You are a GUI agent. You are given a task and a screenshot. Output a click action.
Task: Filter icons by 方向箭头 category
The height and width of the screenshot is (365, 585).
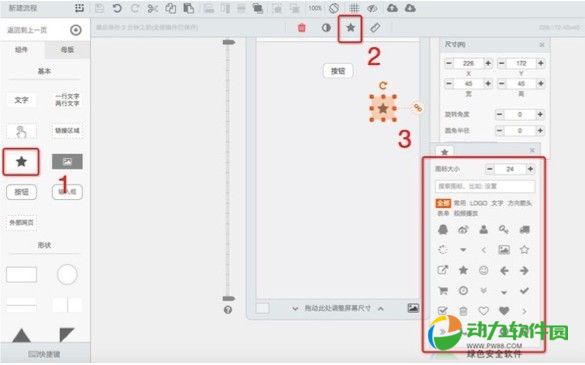[x=519, y=203]
